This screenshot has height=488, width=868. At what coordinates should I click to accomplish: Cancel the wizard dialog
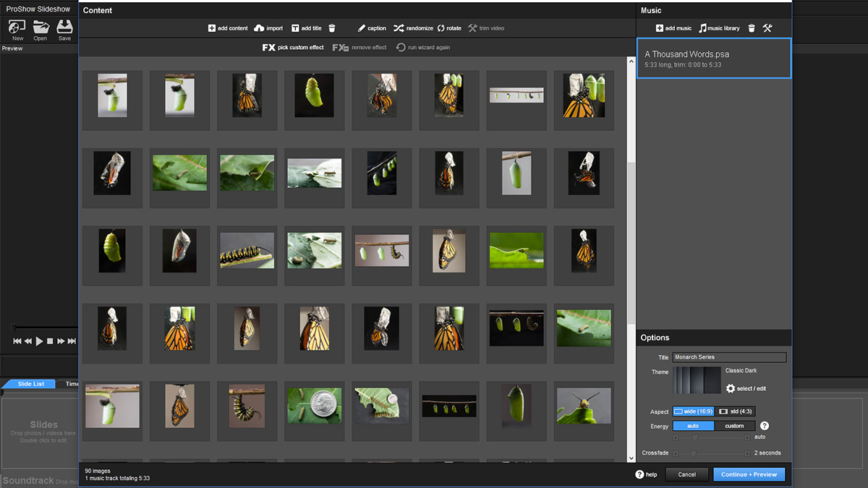[x=686, y=474]
